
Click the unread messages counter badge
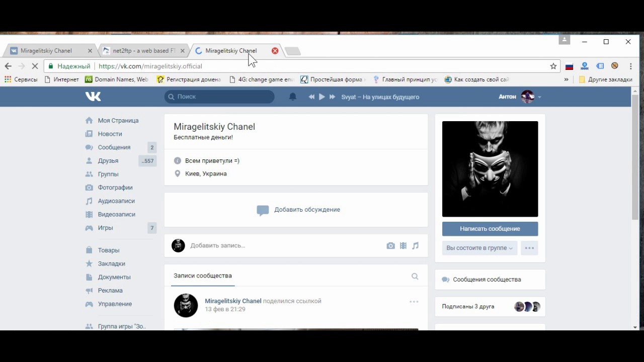(x=151, y=147)
